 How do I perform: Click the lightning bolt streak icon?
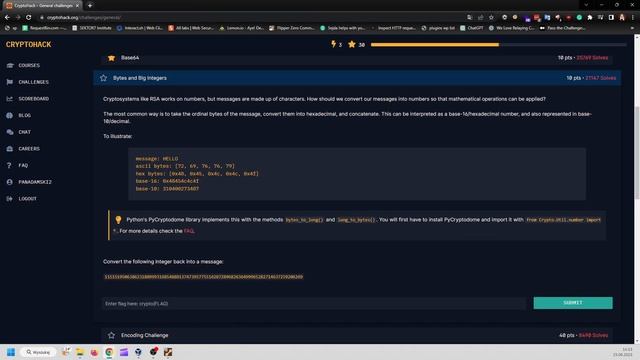tap(333, 44)
